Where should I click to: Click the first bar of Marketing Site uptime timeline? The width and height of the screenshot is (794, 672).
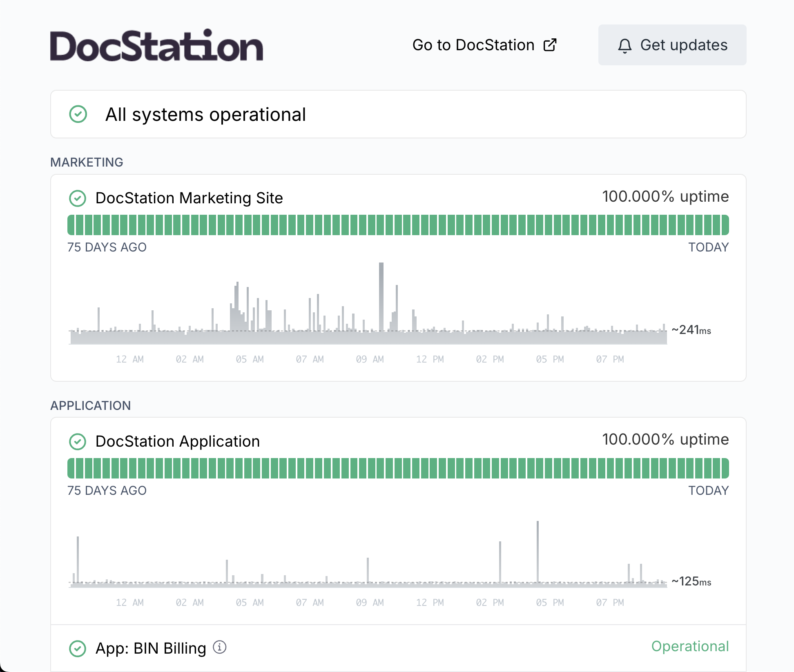click(x=71, y=225)
